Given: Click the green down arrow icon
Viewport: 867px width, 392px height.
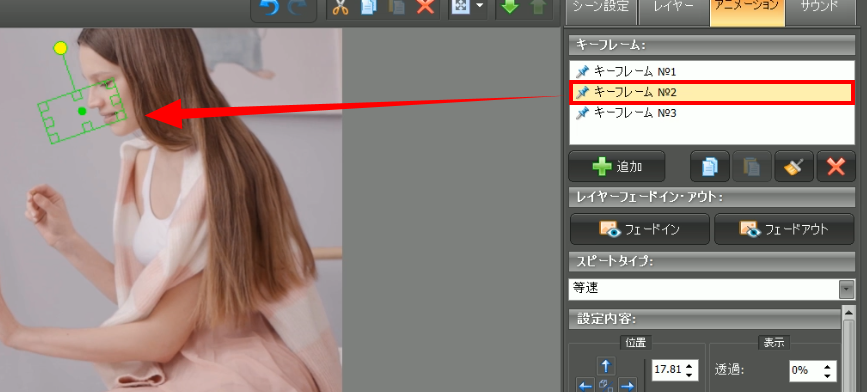Looking at the screenshot, I should tap(509, 8).
